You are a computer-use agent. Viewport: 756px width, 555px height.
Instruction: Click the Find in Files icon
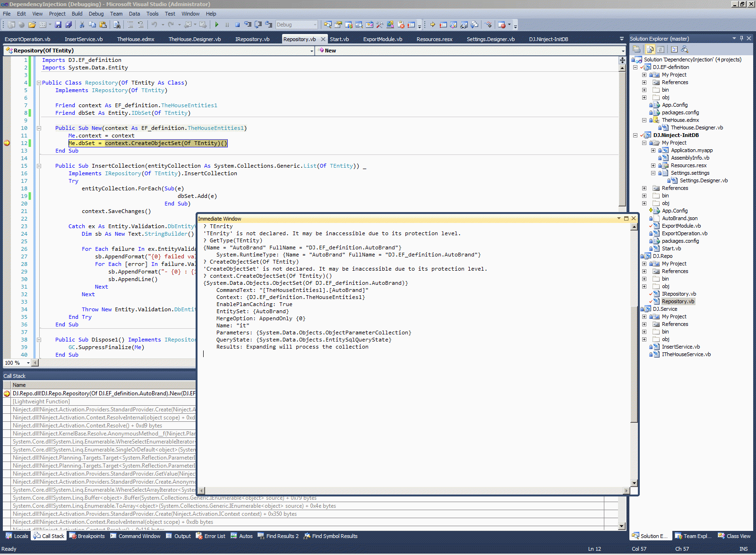click(117, 25)
